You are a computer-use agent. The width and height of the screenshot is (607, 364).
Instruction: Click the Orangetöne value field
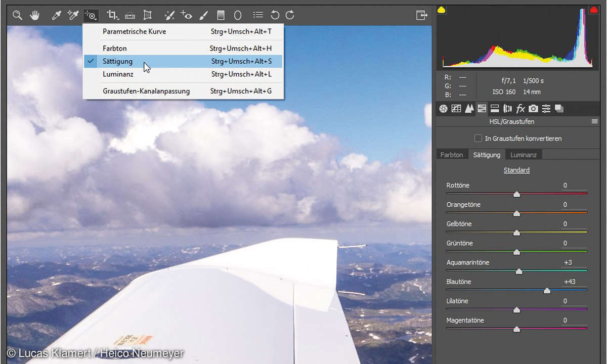tap(574, 205)
